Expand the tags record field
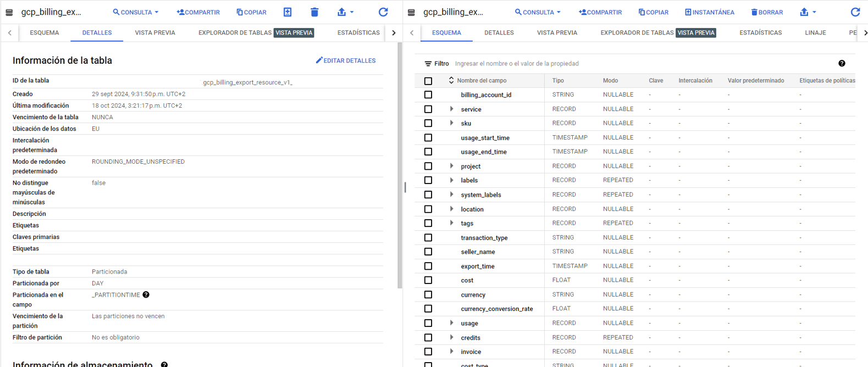 tap(452, 223)
